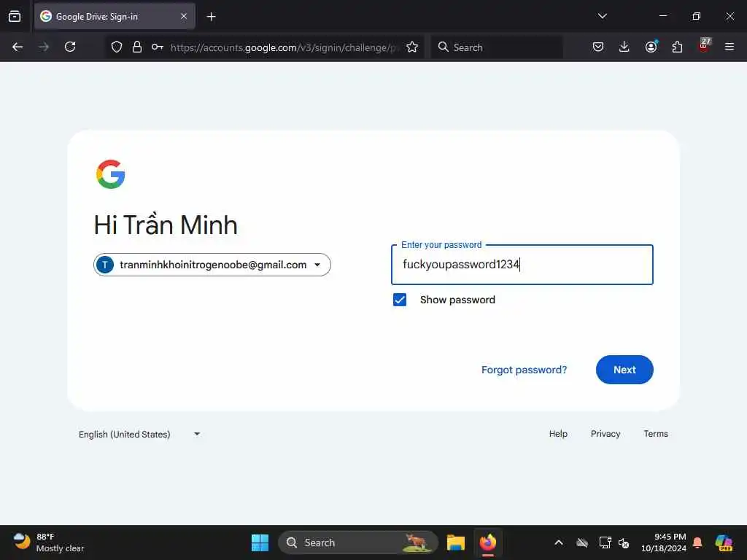
Task: Open red extension with 27 badge
Action: pos(704,44)
